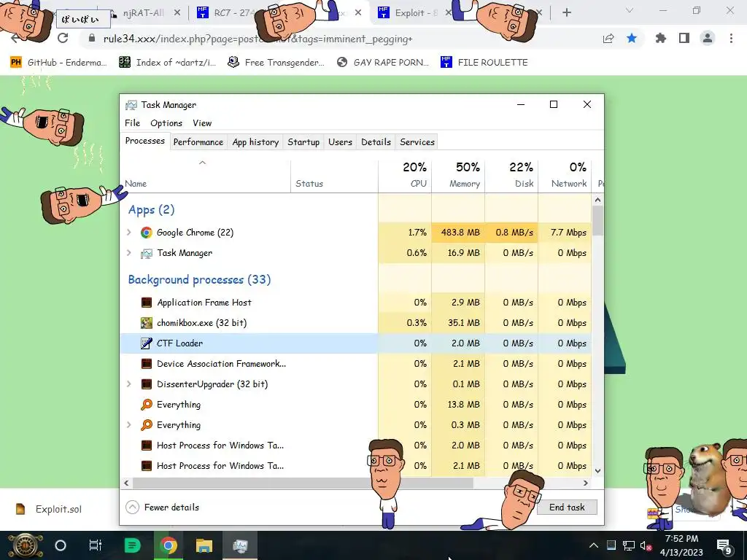
Task: Switch to the Startup tab
Action: pyautogui.click(x=303, y=142)
